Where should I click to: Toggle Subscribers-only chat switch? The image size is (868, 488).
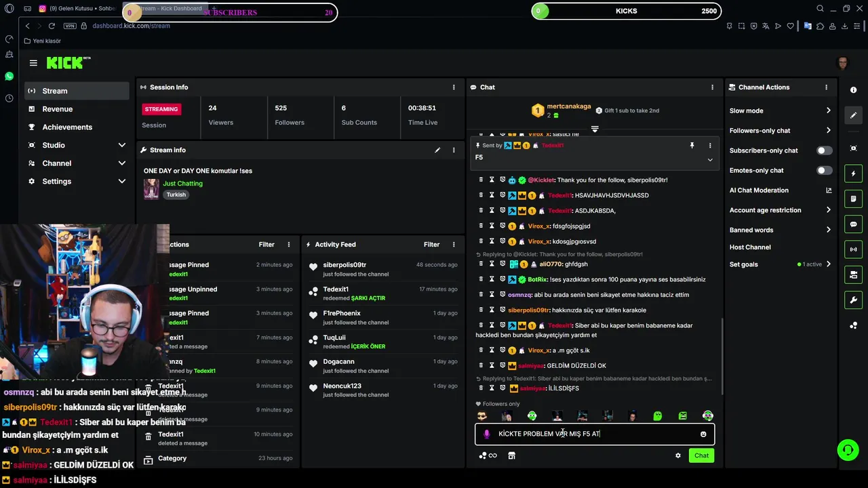pos(824,150)
